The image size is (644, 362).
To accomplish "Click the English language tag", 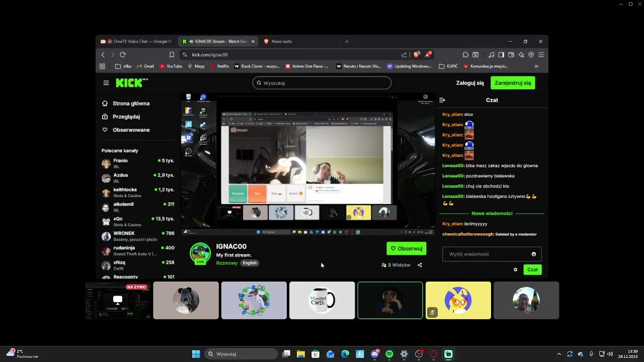I will [250, 263].
